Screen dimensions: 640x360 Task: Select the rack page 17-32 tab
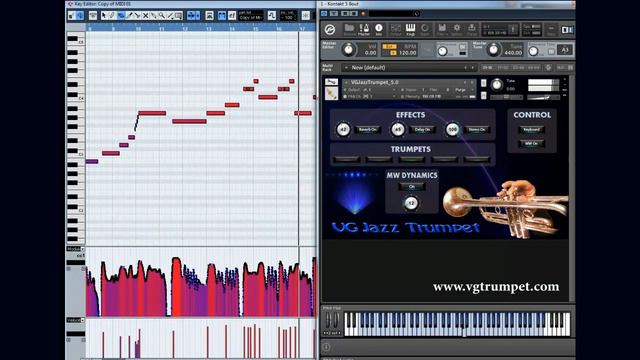pos(502,68)
